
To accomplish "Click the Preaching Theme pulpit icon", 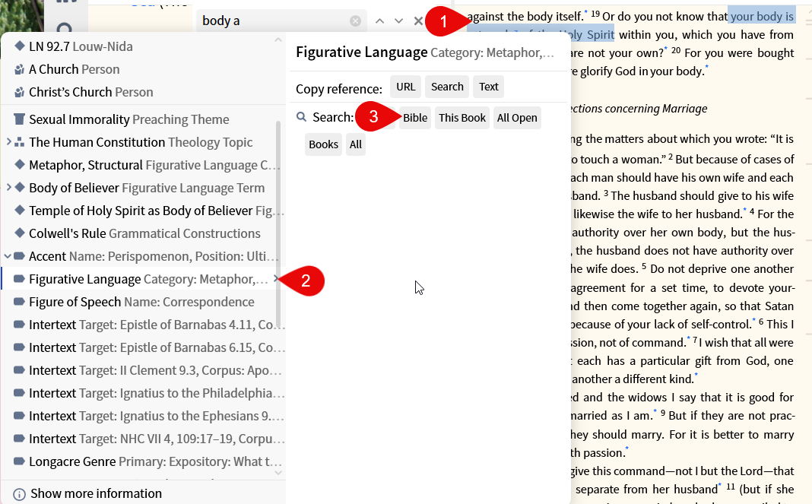I will point(19,119).
